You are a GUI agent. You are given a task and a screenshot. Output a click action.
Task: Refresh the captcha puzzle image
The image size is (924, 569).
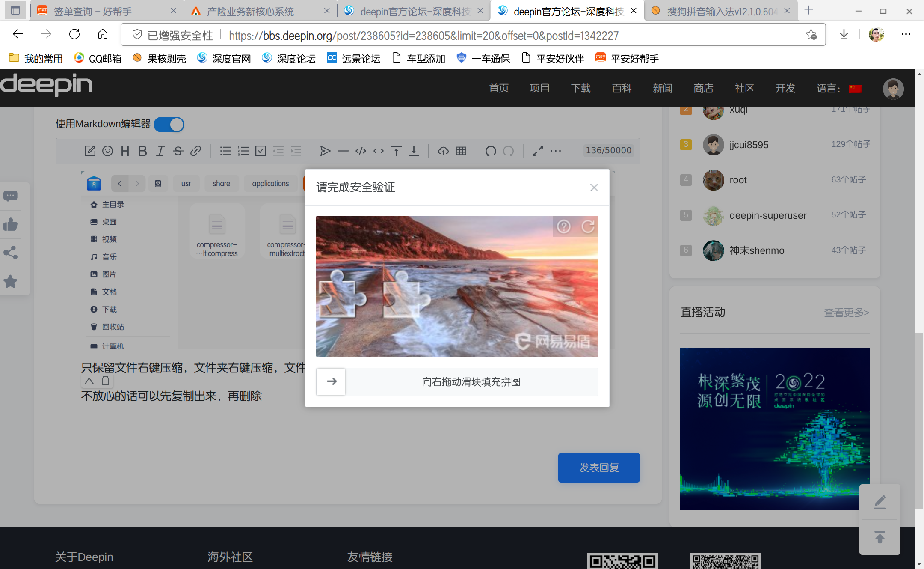(588, 226)
